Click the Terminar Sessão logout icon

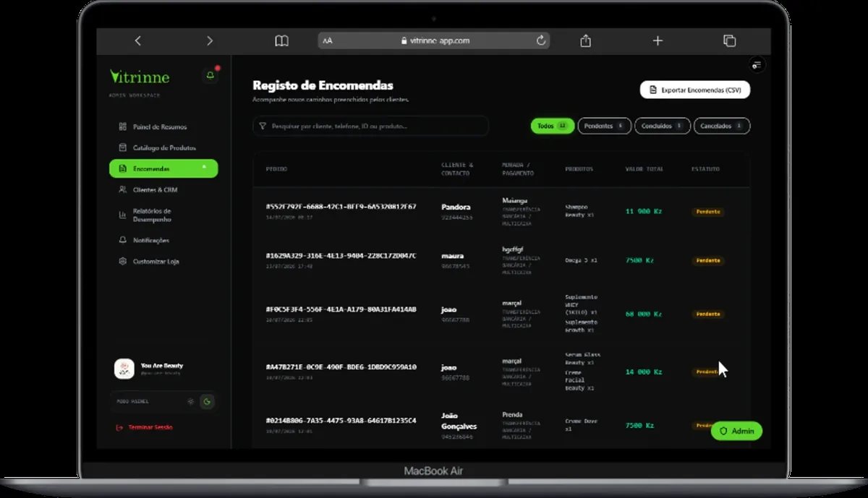tap(119, 427)
